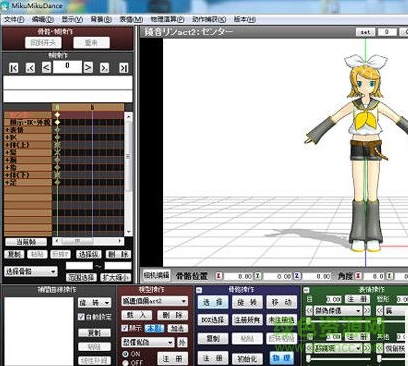Open the eyebrow morph dropdown
The width and height of the screenshot is (408, 366).
pos(338,349)
